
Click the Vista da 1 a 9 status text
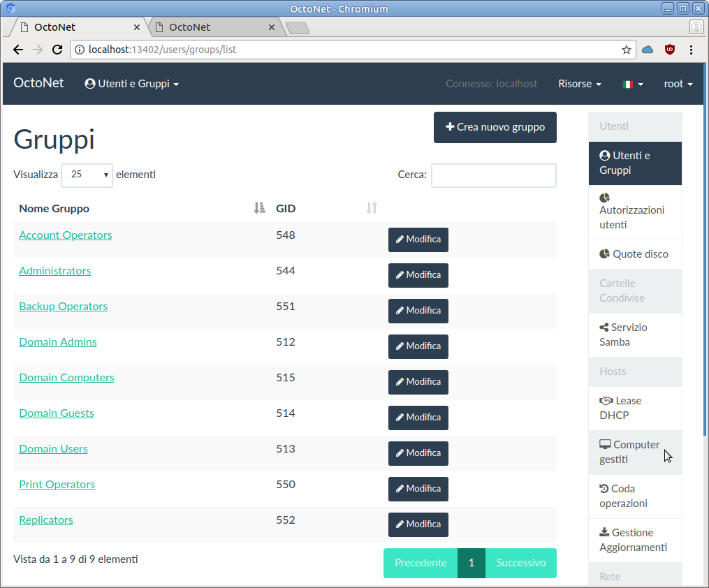coord(75,559)
